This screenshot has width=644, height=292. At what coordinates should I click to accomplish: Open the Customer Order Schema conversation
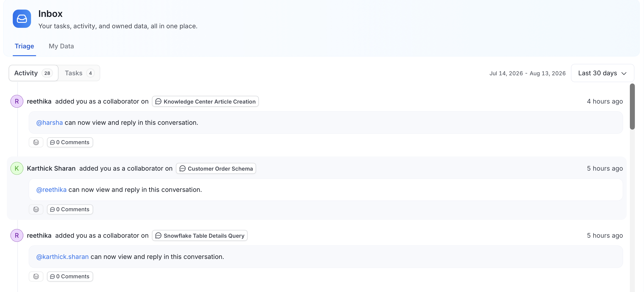click(x=216, y=169)
